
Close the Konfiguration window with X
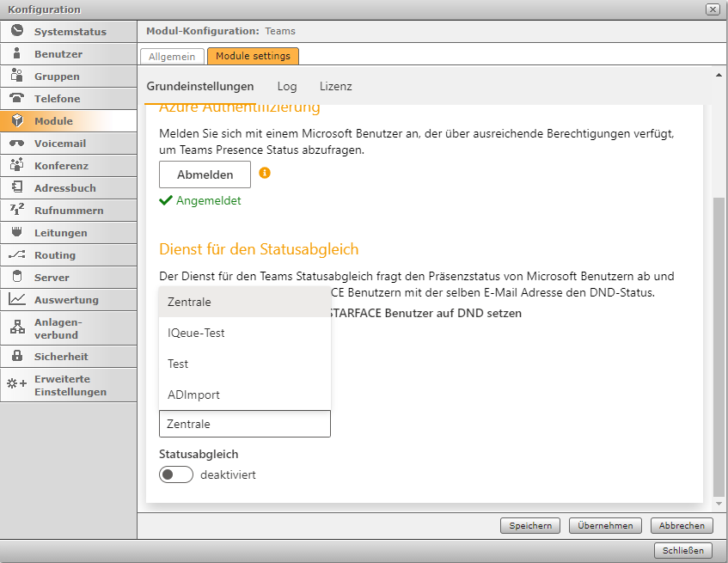pos(713,9)
